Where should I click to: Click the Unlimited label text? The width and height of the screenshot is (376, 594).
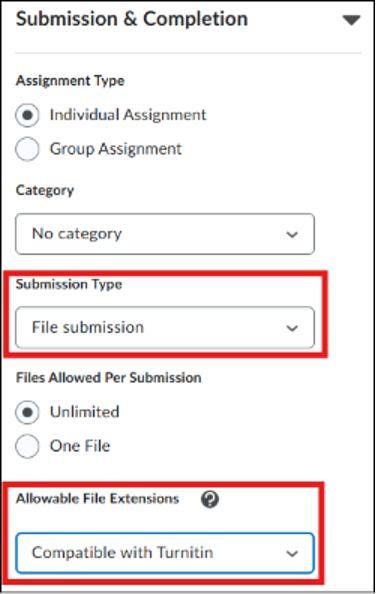[x=84, y=412]
